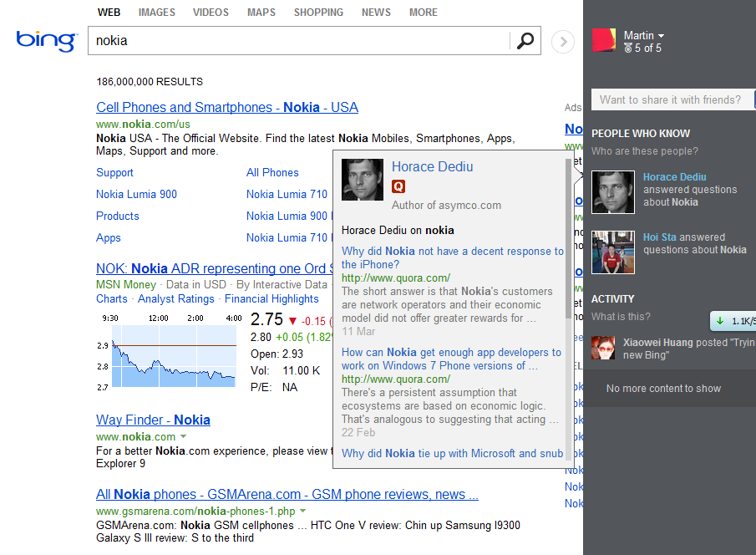Expand the dropdown arrow next to www.nokia.com

coord(183,436)
